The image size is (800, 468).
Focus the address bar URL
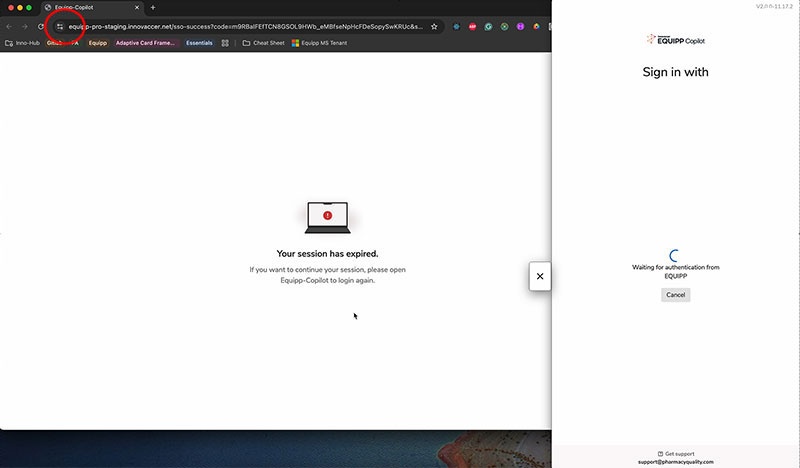(x=245, y=27)
